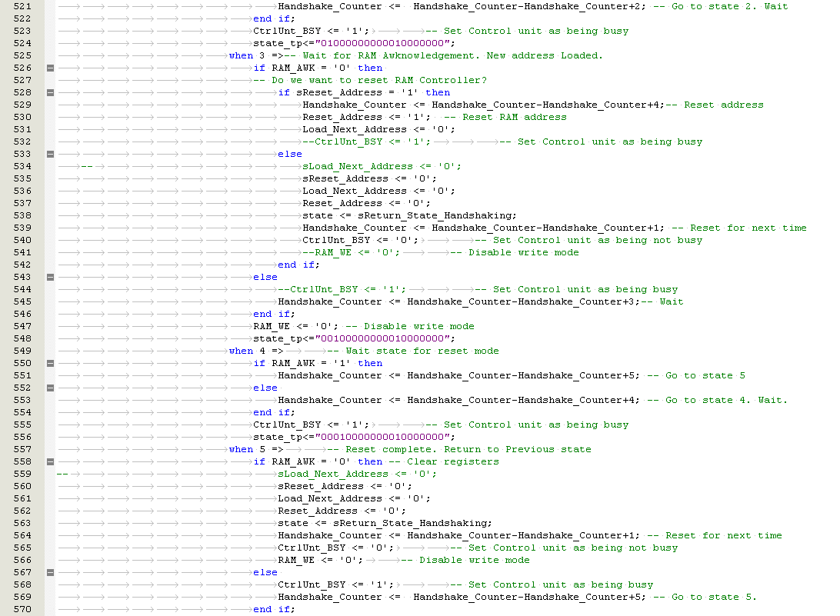Click line number 540 in the gutter
This screenshot has width=840, height=616.
(22, 240)
